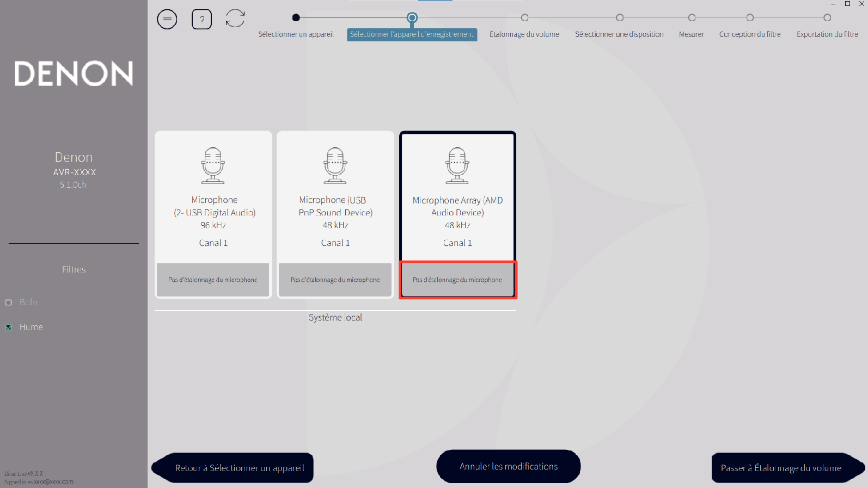This screenshot has height=488, width=868.
Task: Click the Mesurer progress step marker
Action: coord(692,18)
